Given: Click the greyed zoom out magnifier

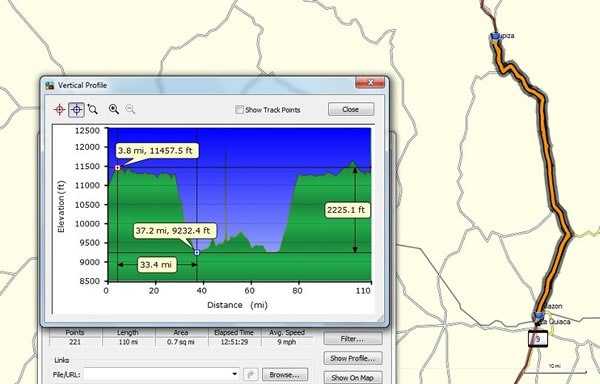Looking at the screenshot, I should (x=130, y=109).
